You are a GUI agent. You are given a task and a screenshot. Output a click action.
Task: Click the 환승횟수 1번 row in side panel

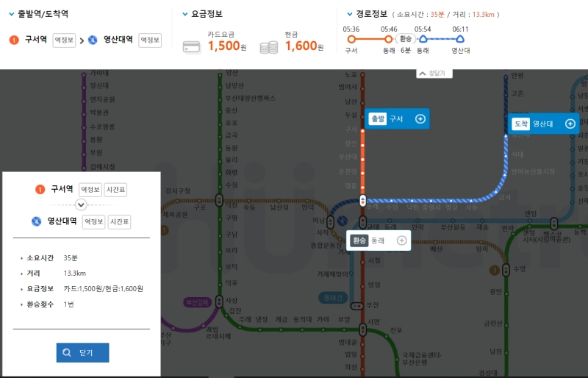pos(48,304)
